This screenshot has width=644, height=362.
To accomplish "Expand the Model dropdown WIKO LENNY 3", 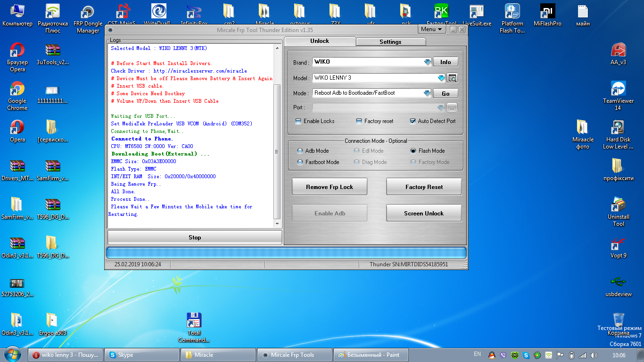I will [441, 78].
